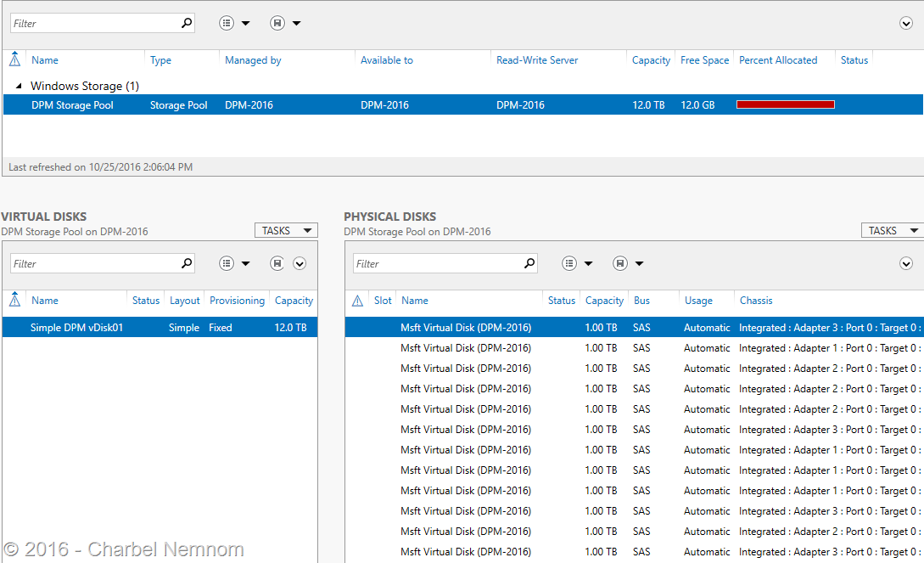Expand Virtual Disks pane chevron
The width and height of the screenshot is (924, 563).
pos(300,263)
